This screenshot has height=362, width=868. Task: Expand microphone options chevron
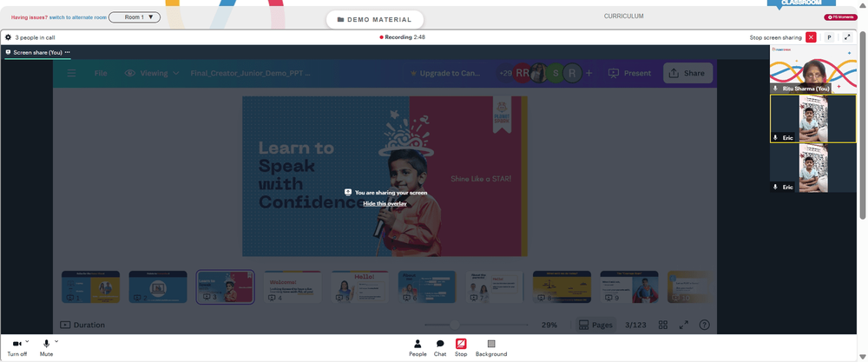pos(56,341)
